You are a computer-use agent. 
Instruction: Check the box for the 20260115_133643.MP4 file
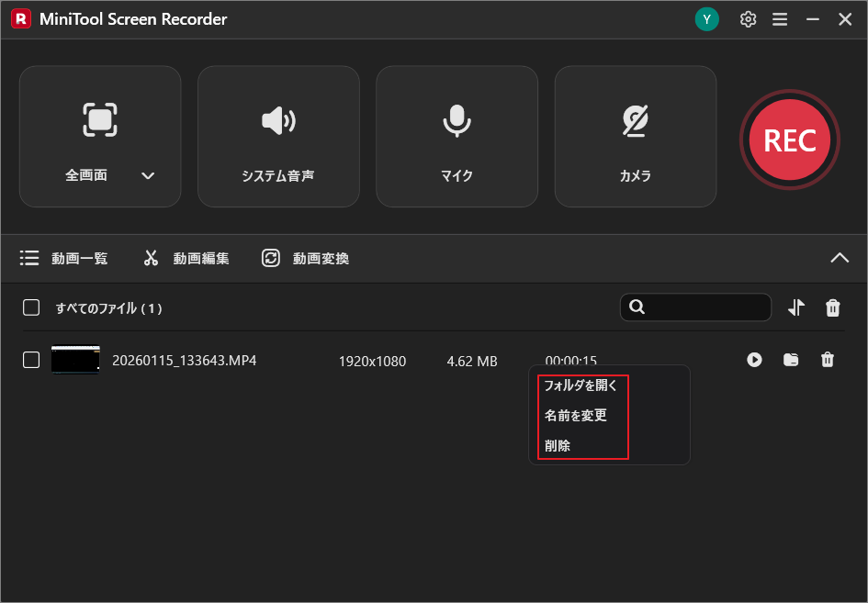30,360
